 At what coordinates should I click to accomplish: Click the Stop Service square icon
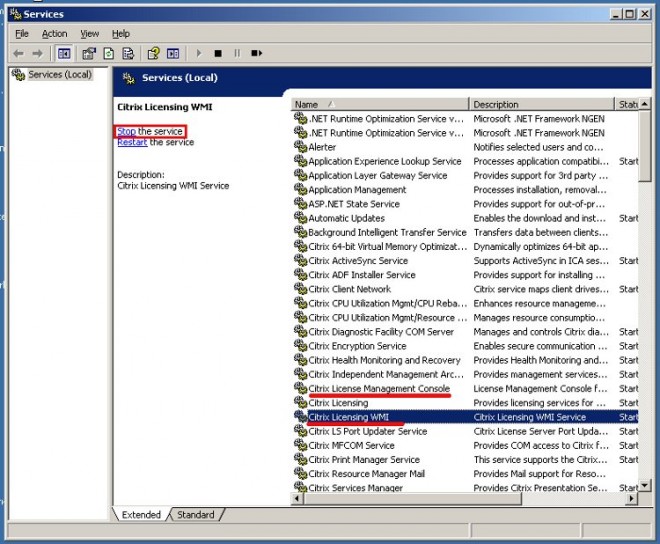[x=218, y=53]
